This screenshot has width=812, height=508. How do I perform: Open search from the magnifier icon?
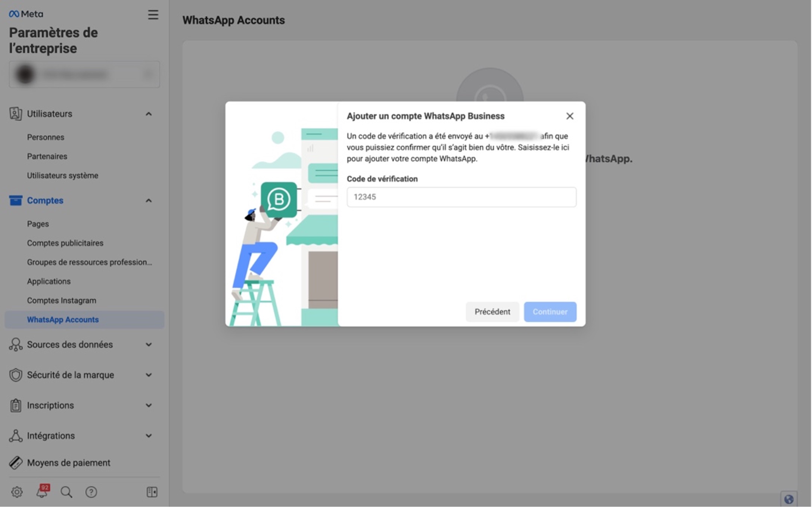[x=66, y=492]
